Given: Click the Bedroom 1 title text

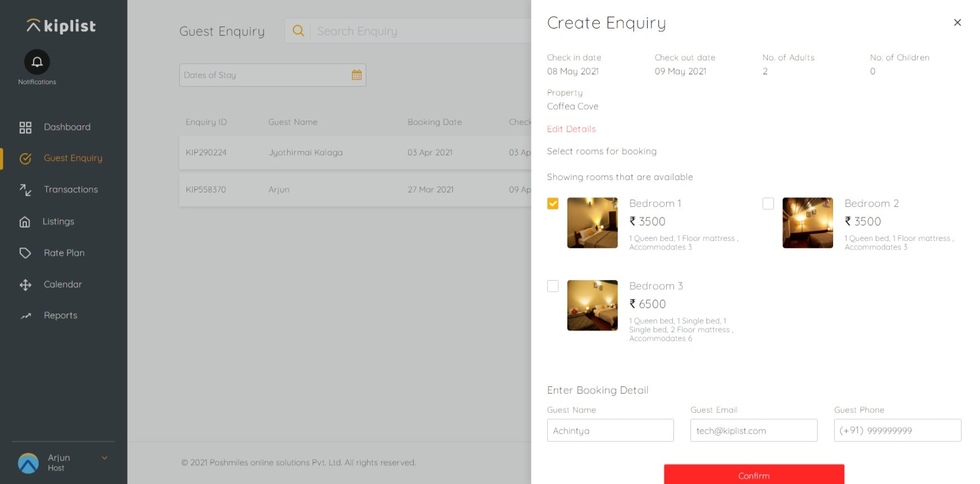Looking at the screenshot, I should (x=655, y=203).
